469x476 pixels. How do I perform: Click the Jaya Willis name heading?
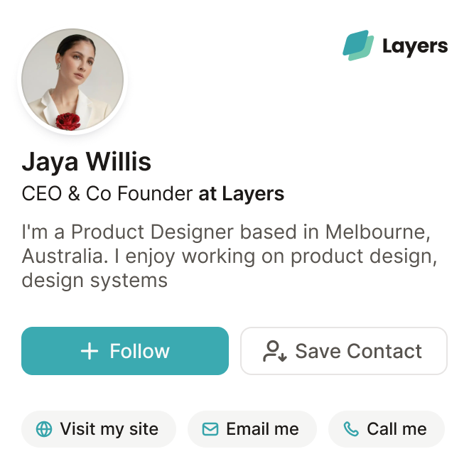[x=87, y=162]
